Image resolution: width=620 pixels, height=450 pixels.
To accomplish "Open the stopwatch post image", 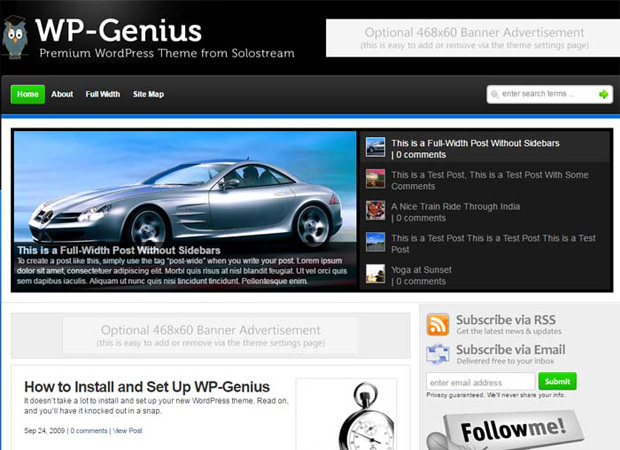I will 347,414.
